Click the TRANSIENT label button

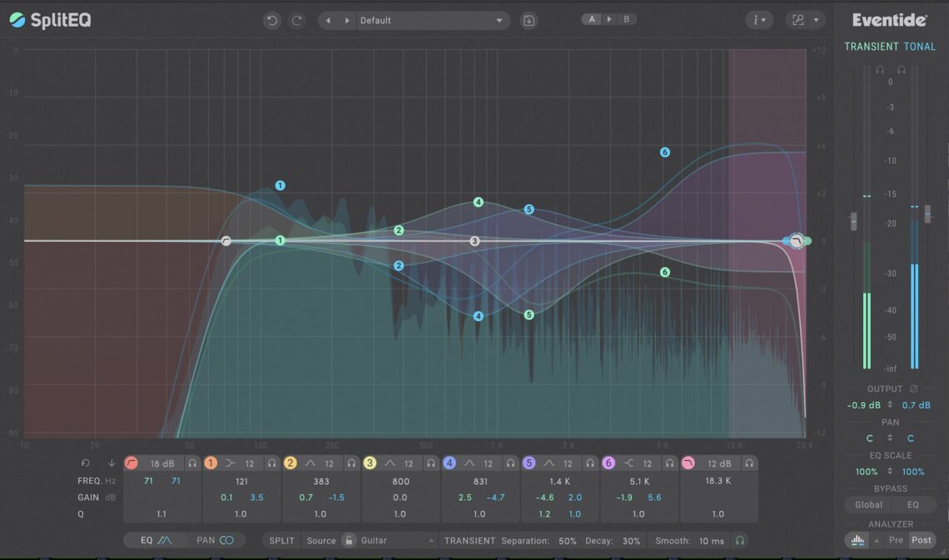(x=470, y=541)
